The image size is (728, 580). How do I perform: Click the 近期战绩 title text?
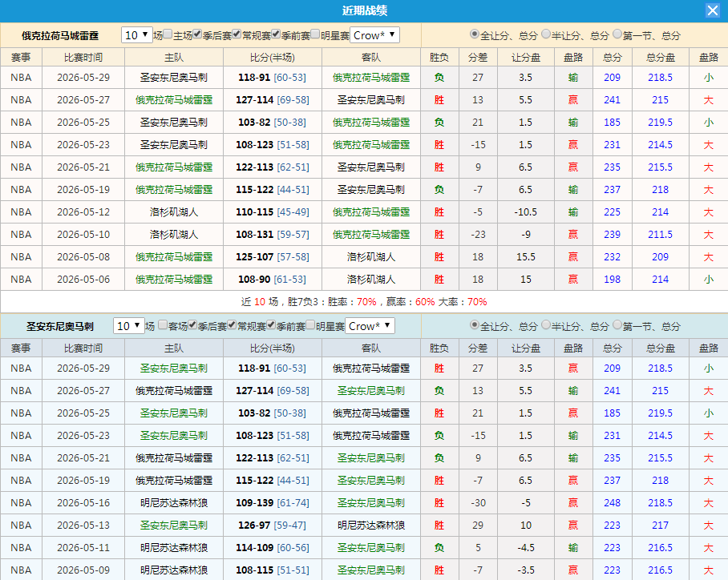coord(365,10)
